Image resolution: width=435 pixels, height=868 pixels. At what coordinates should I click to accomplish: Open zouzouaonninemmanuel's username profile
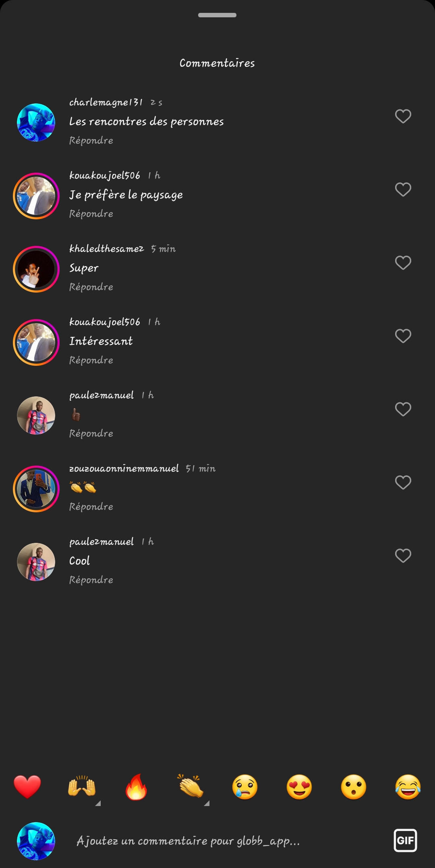[x=124, y=468]
